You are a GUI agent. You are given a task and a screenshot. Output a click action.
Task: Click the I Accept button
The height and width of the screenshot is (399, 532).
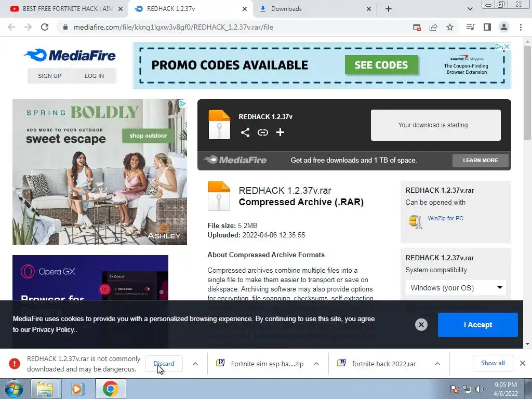pyautogui.click(x=478, y=325)
